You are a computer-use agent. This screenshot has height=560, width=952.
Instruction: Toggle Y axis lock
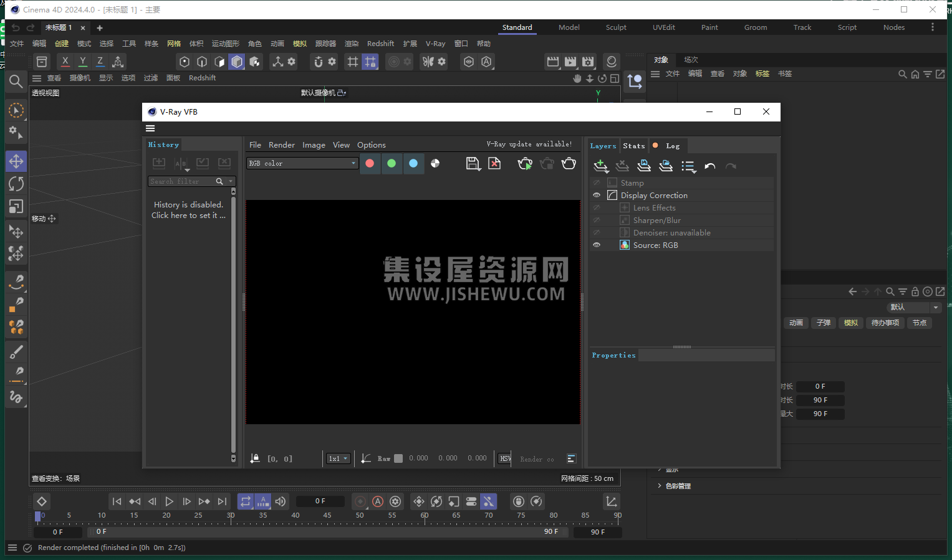[82, 62]
